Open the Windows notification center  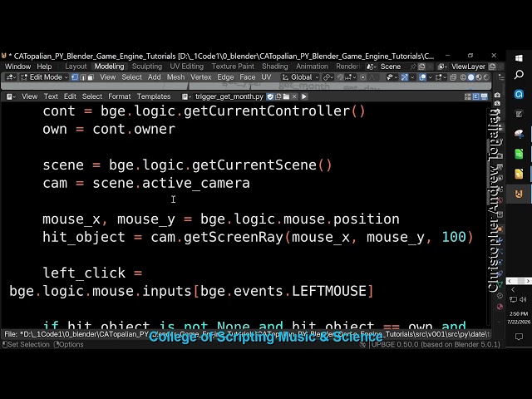pyautogui.click(x=519, y=337)
